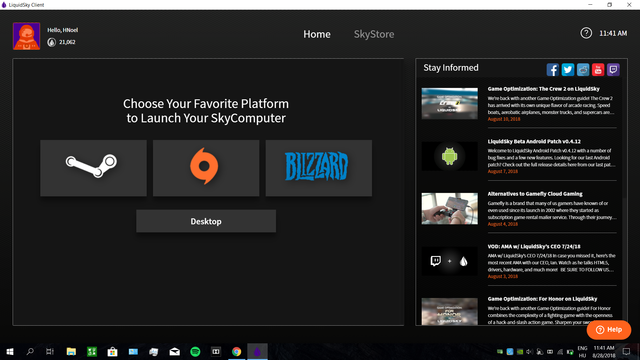Click the SkyCredits droplet icon
640x360 pixels.
pos(51,42)
